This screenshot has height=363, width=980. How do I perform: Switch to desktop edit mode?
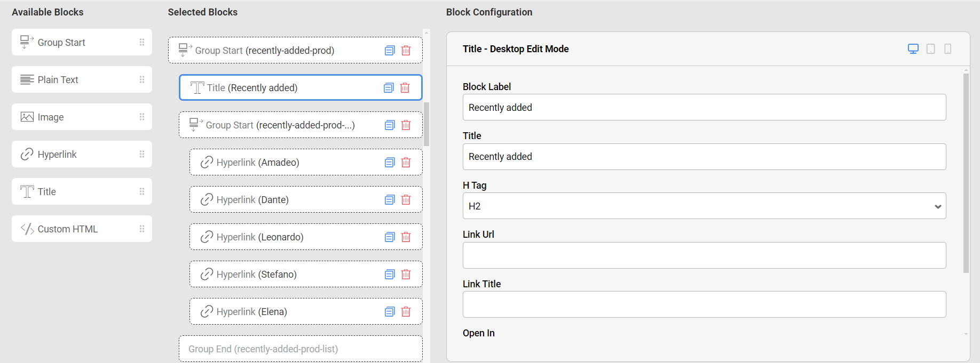coord(913,49)
